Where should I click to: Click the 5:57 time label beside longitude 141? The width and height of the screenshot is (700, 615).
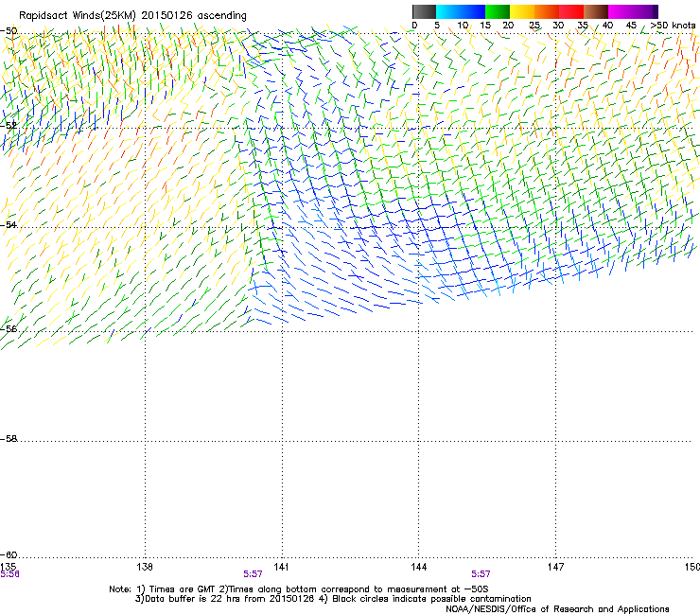253,574
